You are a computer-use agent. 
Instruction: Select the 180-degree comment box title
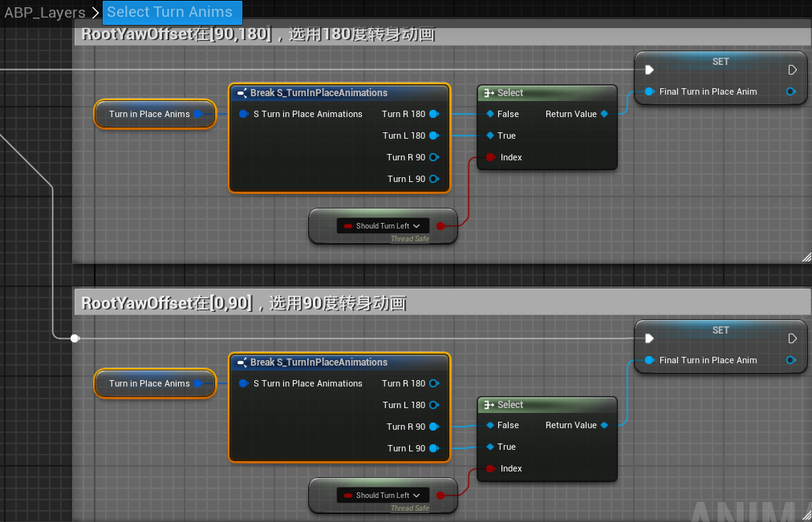tap(258, 34)
